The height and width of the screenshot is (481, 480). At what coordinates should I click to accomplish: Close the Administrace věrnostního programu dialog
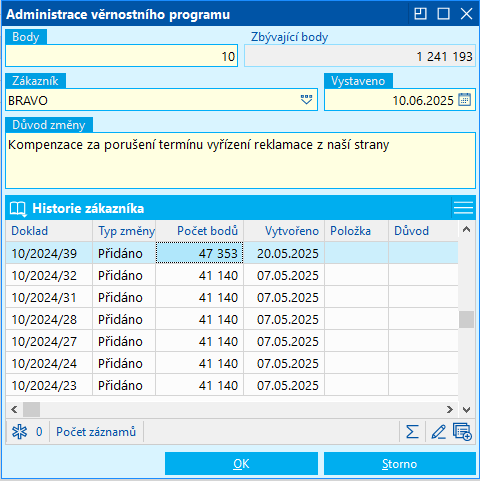[x=466, y=14]
